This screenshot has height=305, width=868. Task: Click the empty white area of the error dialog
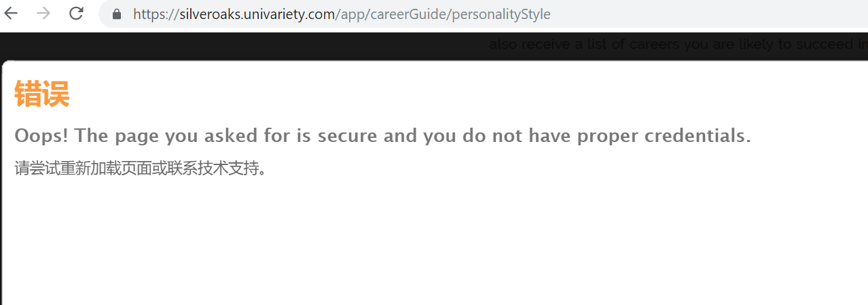click(435, 245)
